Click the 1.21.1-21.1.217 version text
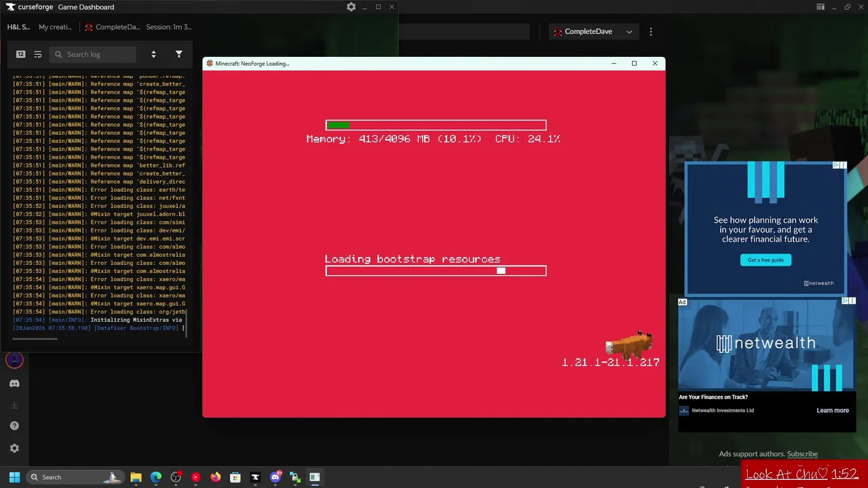The image size is (868, 488). click(610, 363)
